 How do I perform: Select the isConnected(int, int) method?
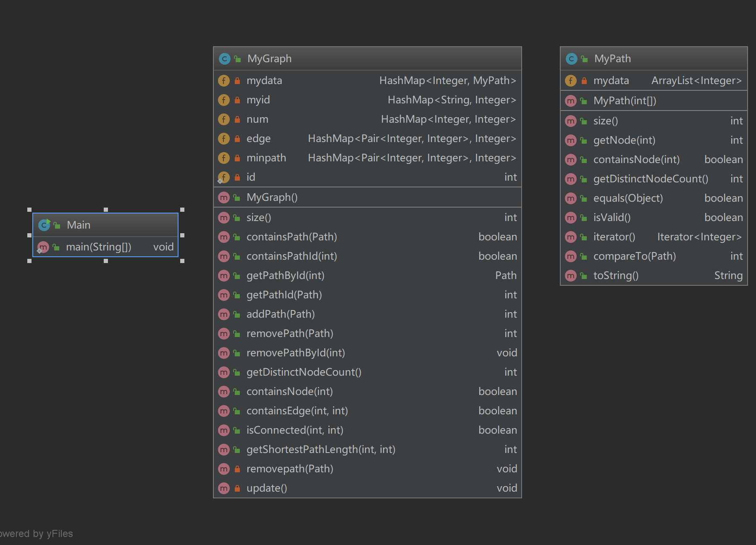pyautogui.click(x=367, y=430)
